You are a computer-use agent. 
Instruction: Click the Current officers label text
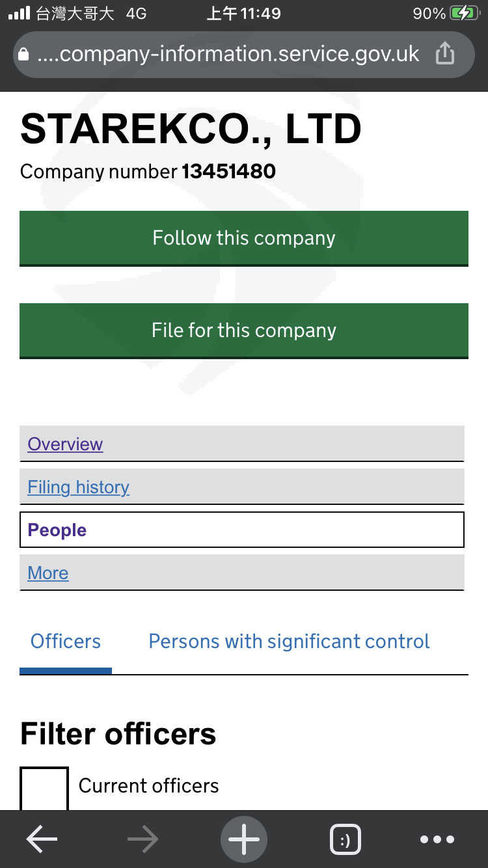coord(148,786)
